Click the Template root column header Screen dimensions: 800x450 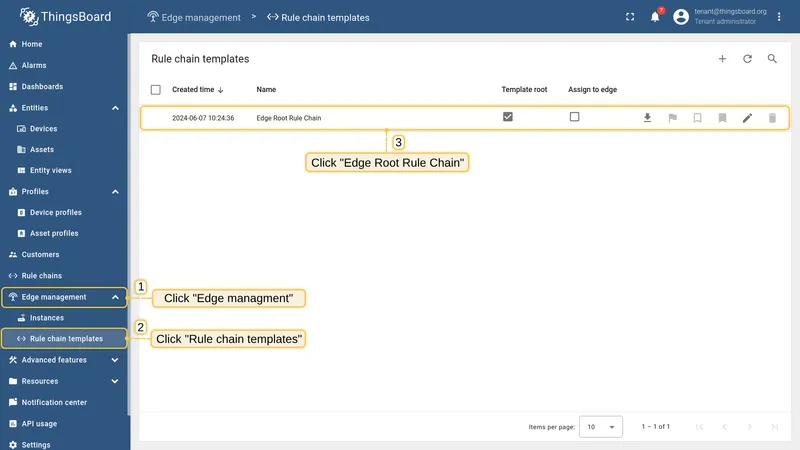(x=524, y=90)
